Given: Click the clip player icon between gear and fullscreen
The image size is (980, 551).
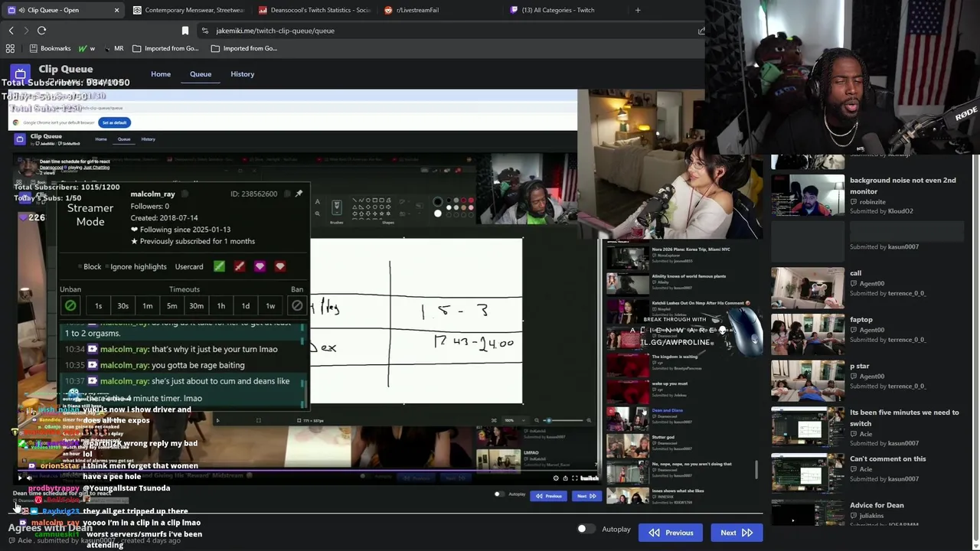Looking at the screenshot, I should (x=565, y=478).
